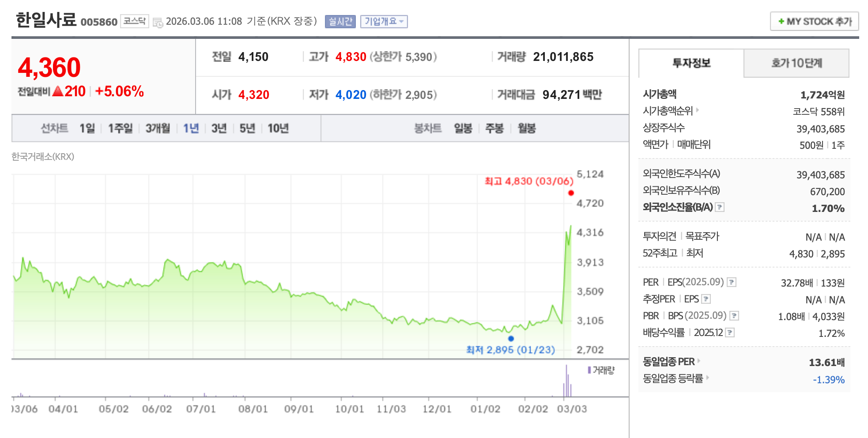This screenshot has width=868, height=438.
Task: Click the current price 4,360
Action: tap(49, 68)
